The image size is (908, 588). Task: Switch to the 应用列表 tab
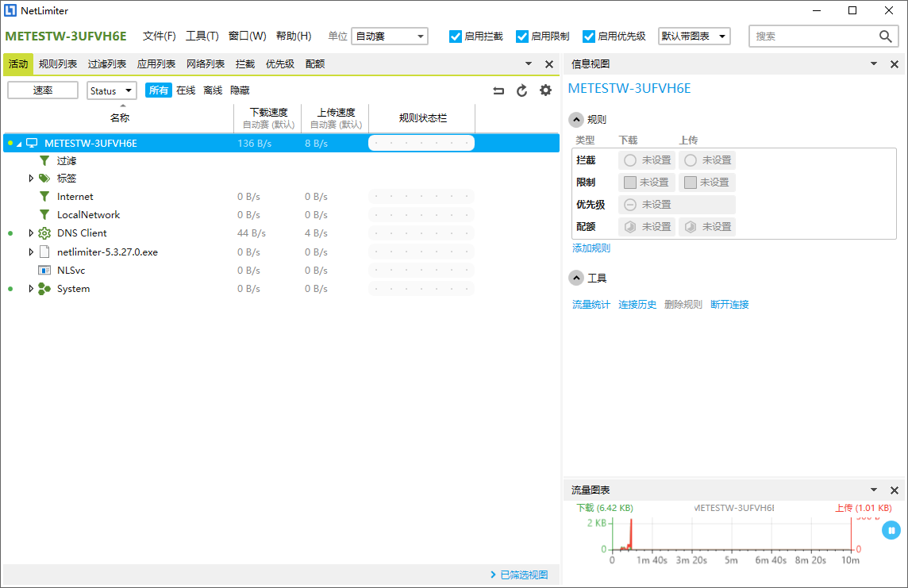tap(156, 64)
